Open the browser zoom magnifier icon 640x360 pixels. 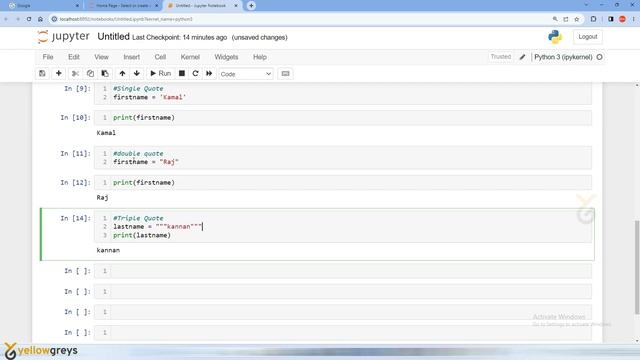pyautogui.click(x=555, y=19)
